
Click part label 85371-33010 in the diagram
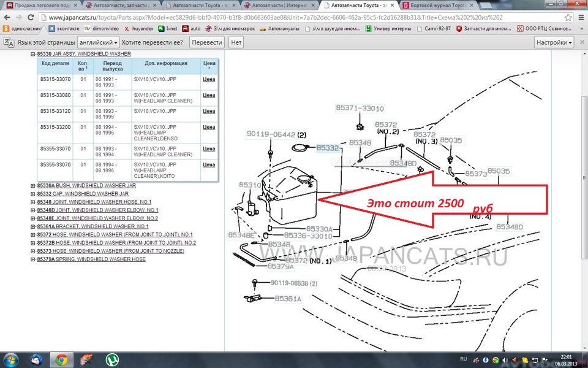point(360,109)
